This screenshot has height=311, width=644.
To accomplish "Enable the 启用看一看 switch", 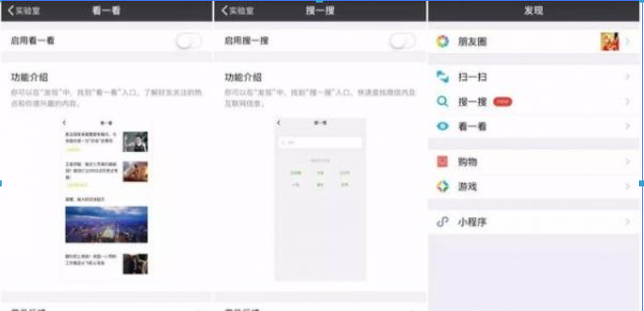I will [189, 41].
